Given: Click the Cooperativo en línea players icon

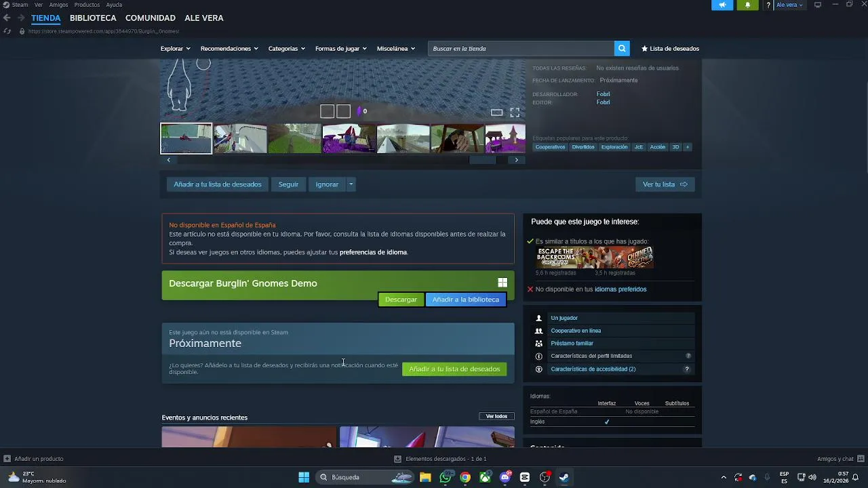Looking at the screenshot, I should click(x=539, y=331).
